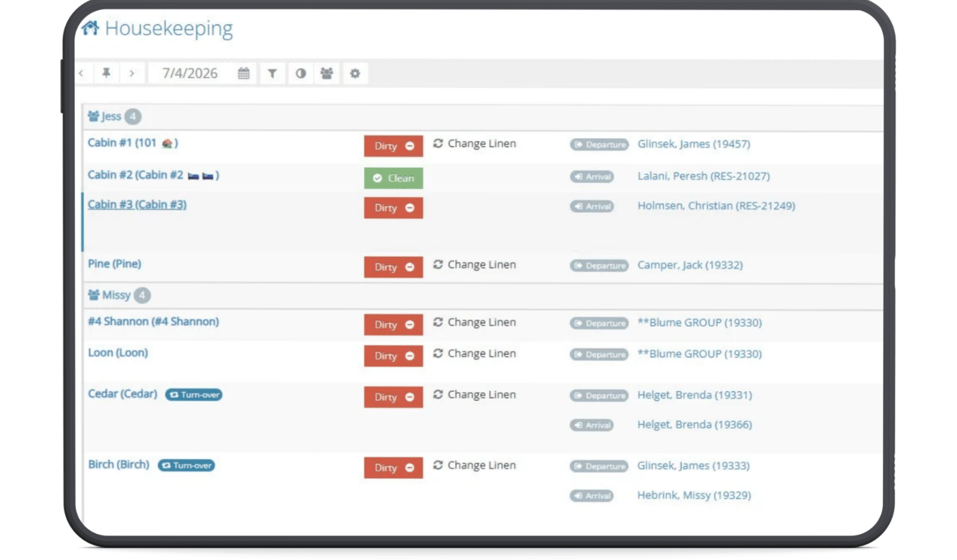Image resolution: width=957 pixels, height=560 pixels.
Task: Open reservation Helget, Brenda (19366)
Action: pos(695,424)
